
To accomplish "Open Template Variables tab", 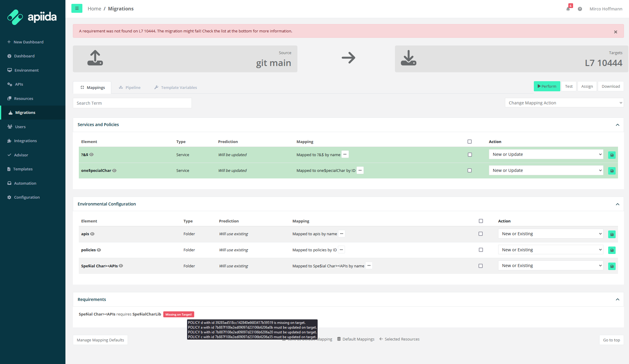I will [175, 87].
